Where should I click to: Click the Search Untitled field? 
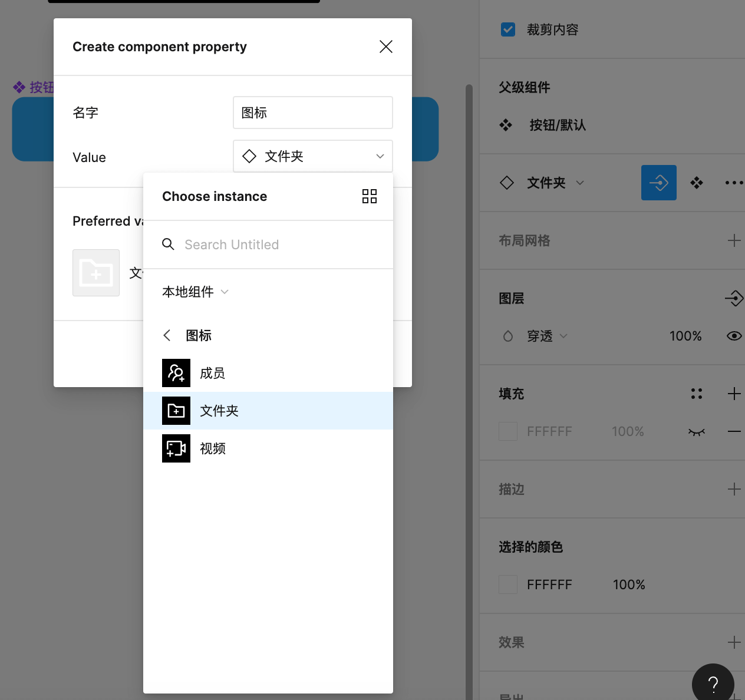[277, 245]
